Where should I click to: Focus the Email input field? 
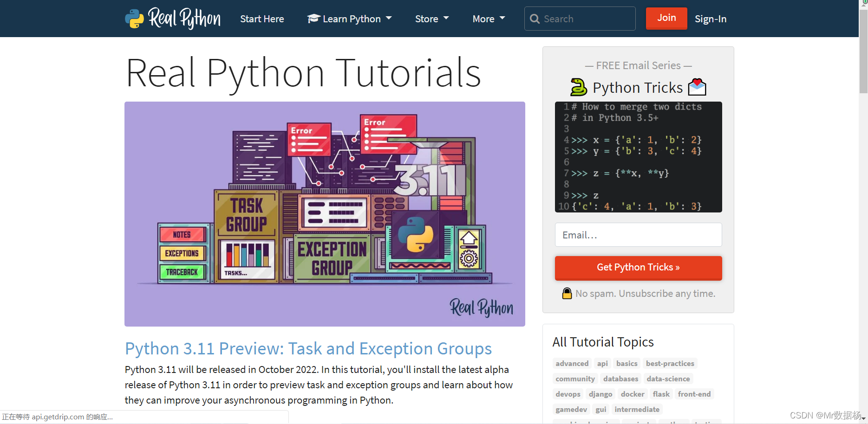pyautogui.click(x=639, y=235)
